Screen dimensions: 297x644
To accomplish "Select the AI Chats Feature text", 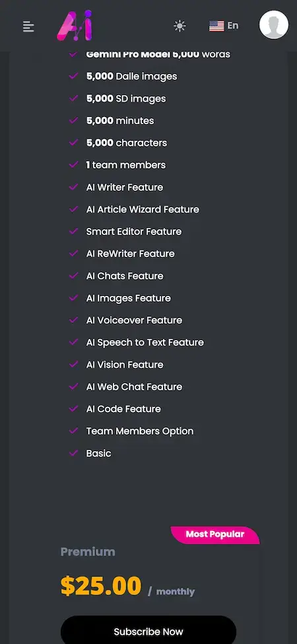I will 125,276.
